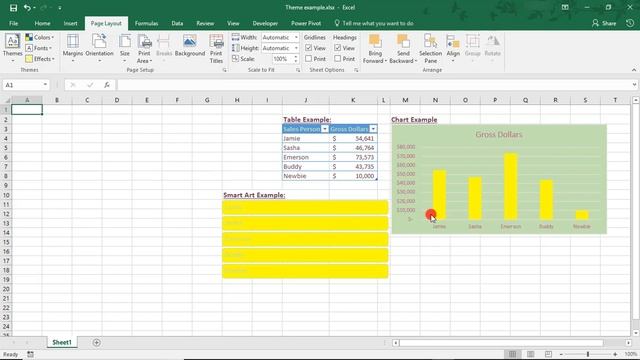Insert function using fx button
The width and height of the screenshot is (640, 360).
point(107,85)
